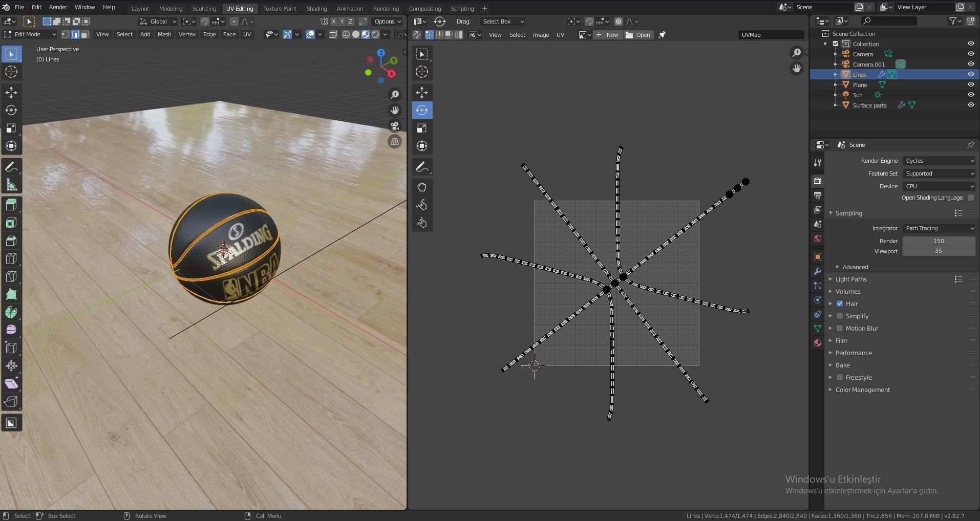Select the Bevel tool

(x=11, y=241)
